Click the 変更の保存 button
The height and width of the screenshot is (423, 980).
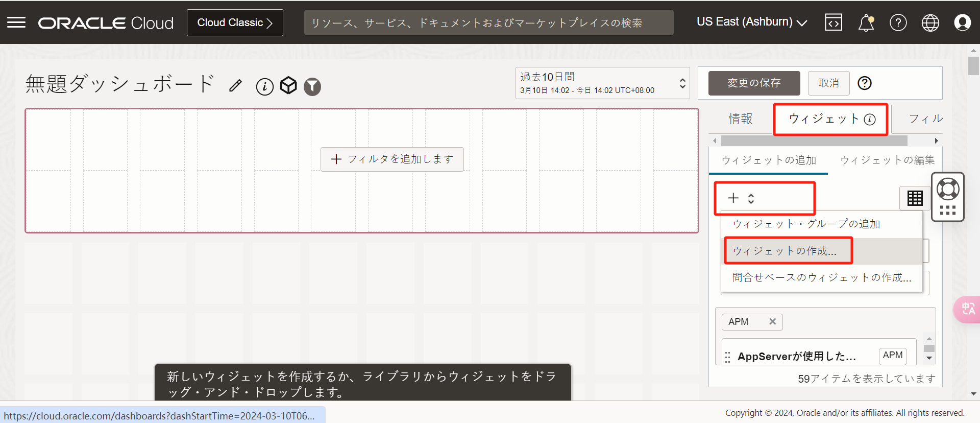754,83
